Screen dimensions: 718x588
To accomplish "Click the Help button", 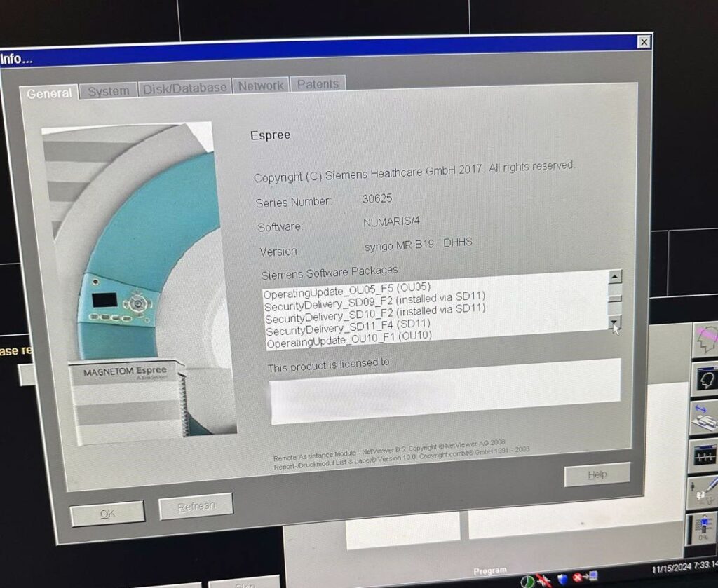I will (x=597, y=474).
